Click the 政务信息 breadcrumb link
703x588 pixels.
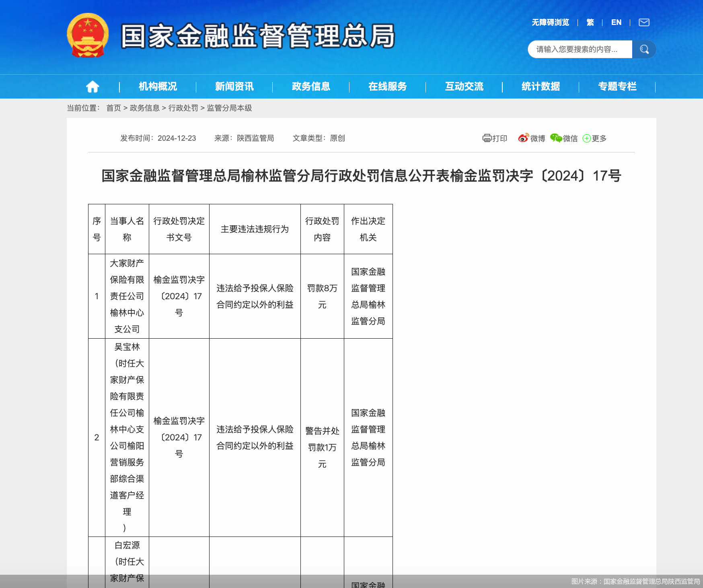click(144, 108)
